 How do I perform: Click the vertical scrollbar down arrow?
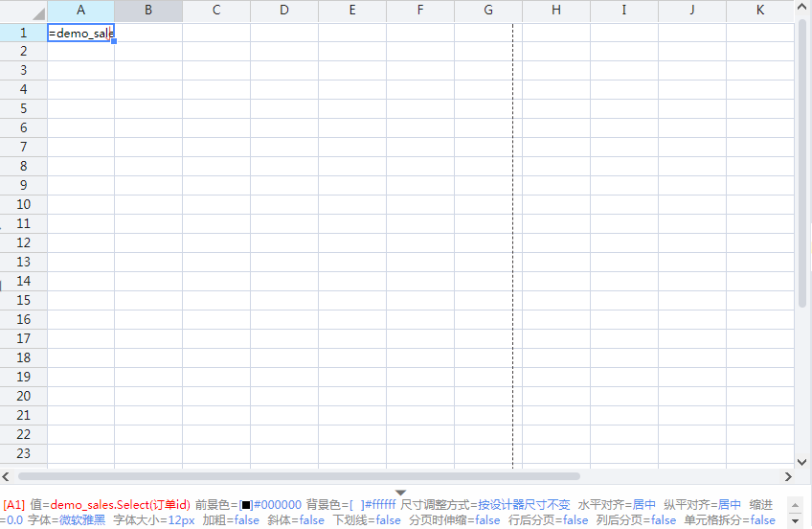click(802, 458)
